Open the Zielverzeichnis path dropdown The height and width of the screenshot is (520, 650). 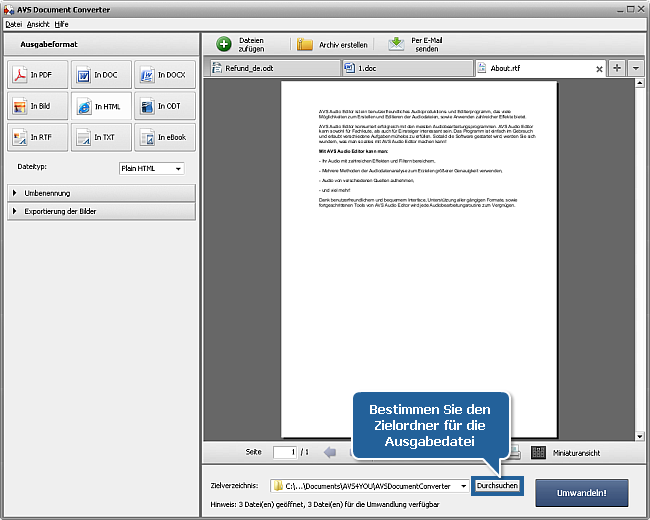point(463,486)
